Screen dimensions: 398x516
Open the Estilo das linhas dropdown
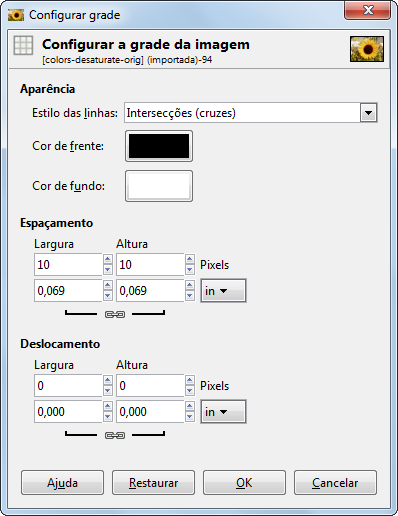coord(251,113)
